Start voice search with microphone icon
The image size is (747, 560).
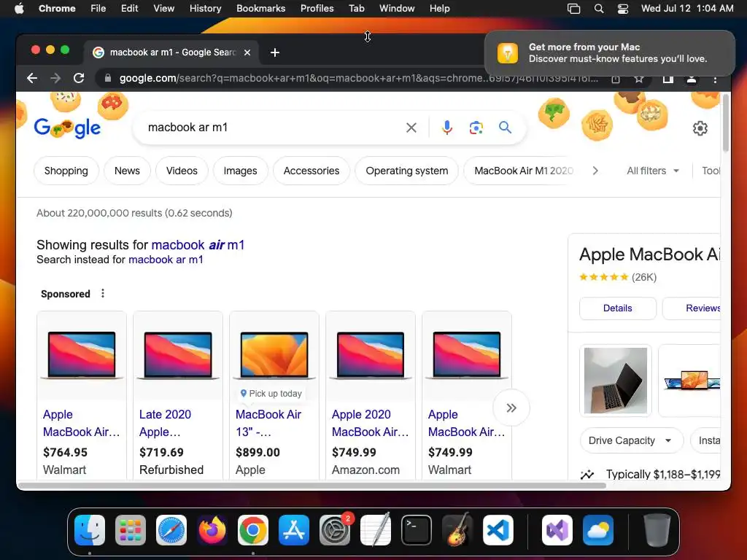[x=447, y=128]
